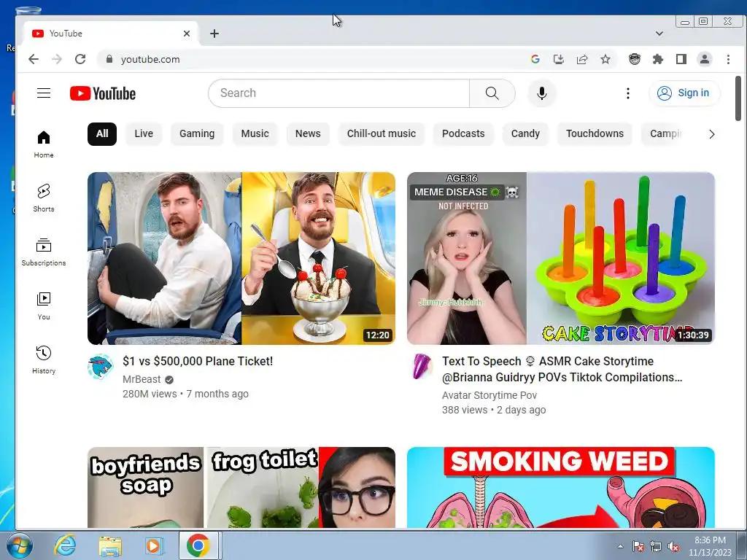Bookmark this page with star icon

(605, 59)
